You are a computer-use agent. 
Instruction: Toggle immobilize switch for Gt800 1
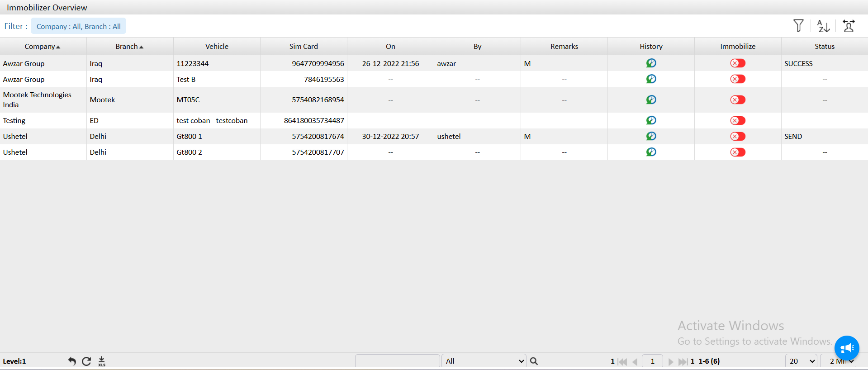click(738, 136)
